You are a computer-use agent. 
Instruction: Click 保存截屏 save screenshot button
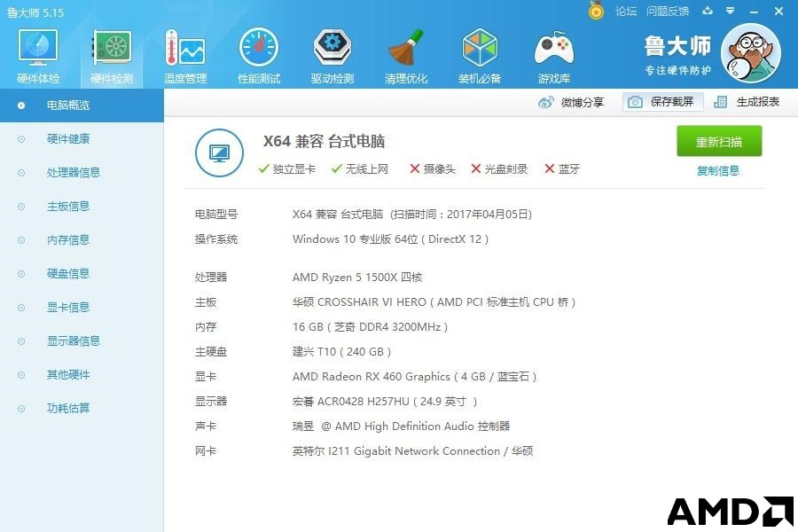[662, 102]
